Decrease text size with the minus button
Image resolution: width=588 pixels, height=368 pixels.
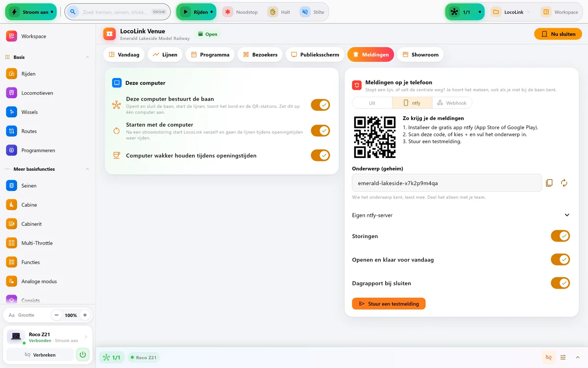pyautogui.click(x=56, y=315)
